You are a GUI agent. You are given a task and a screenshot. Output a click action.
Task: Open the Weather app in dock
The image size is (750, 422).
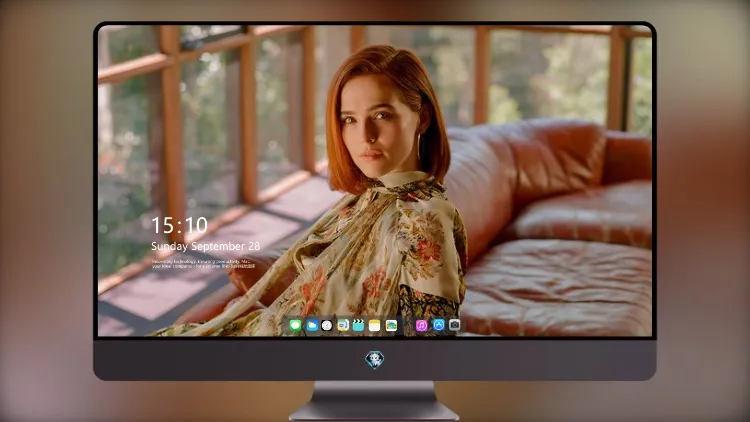[x=311, y=325]
